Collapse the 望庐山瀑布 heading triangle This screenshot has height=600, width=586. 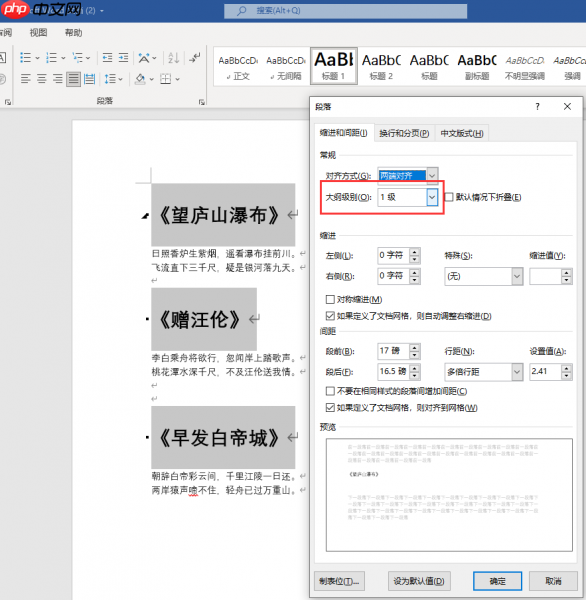click(x=145, y=216)
